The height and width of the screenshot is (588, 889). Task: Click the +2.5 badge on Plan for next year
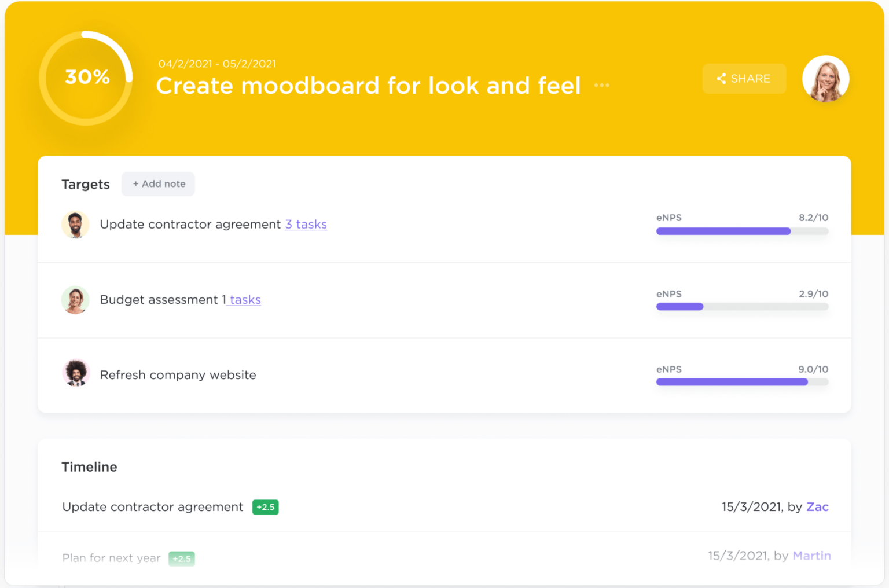point(181,558)
